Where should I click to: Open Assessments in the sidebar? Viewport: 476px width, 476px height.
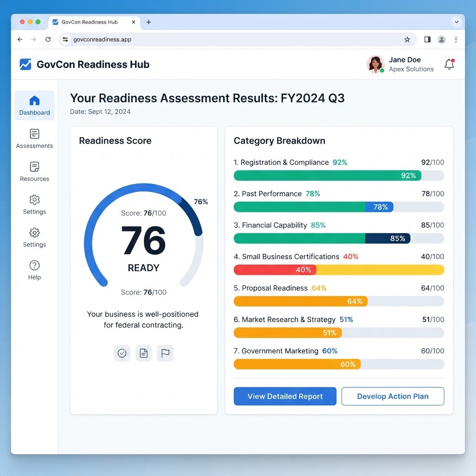[34, 139]
